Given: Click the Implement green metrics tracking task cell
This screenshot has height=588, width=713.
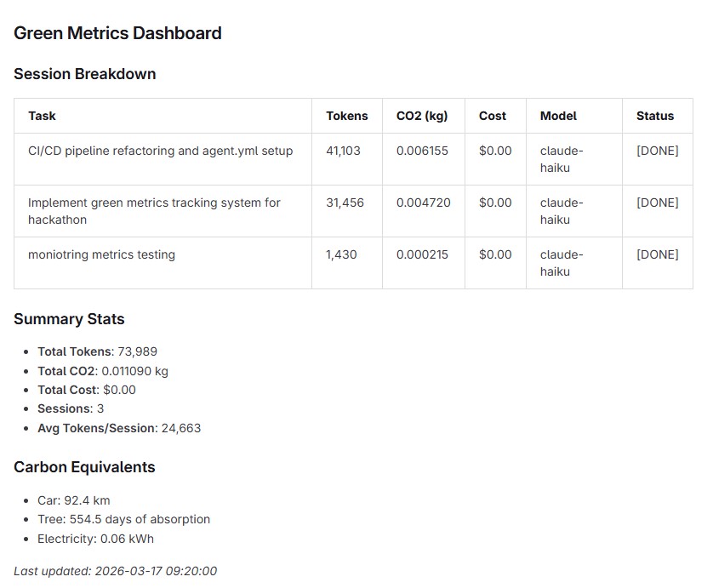Looking at the screenshot, I should [154, 211].
